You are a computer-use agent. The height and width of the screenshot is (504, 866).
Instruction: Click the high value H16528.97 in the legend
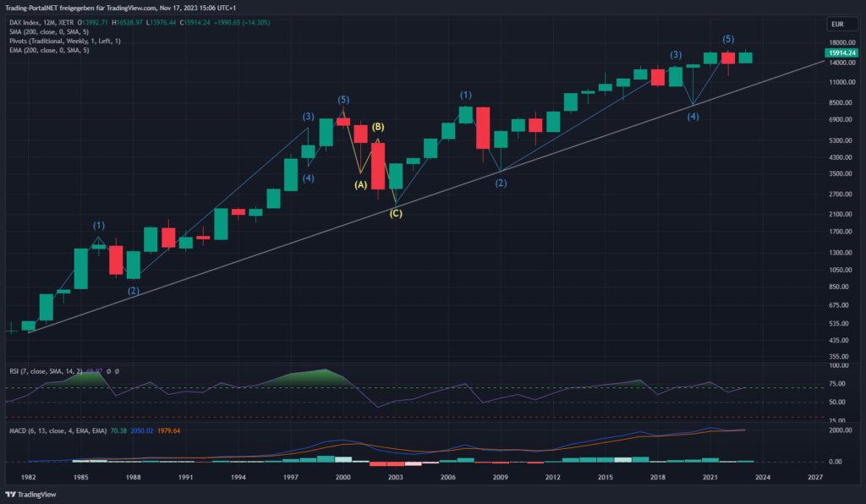[127, 23]
